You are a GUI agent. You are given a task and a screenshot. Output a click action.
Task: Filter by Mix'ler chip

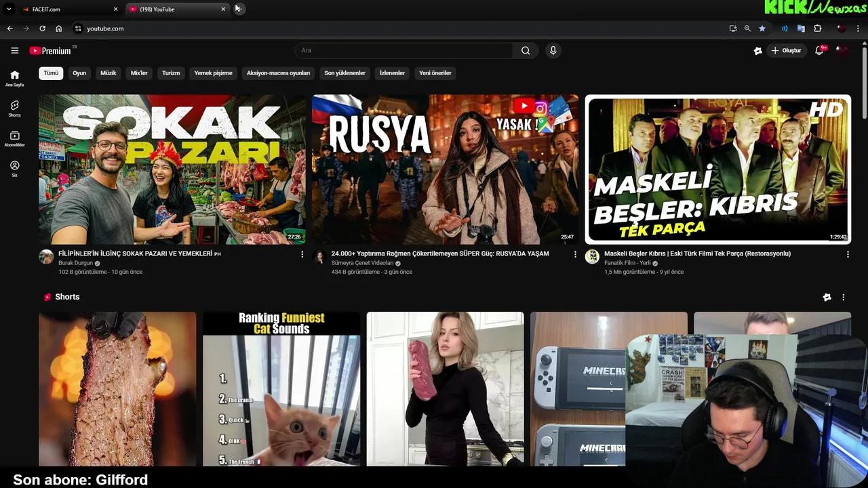[139, 73]
